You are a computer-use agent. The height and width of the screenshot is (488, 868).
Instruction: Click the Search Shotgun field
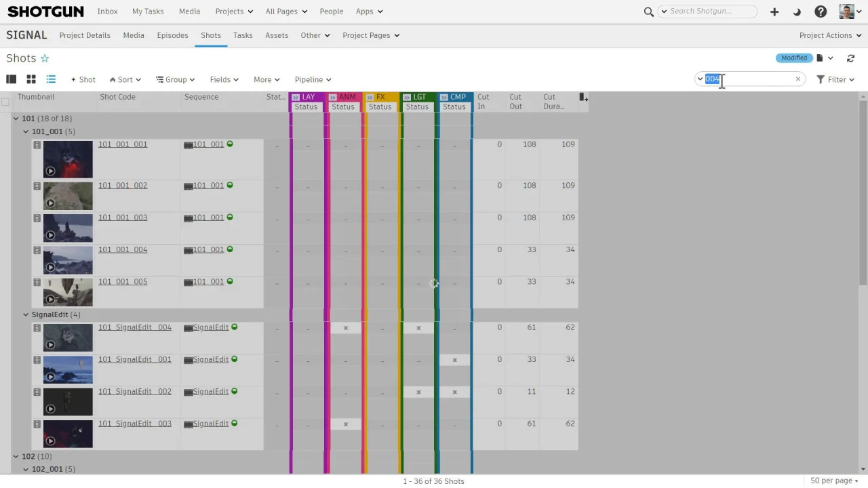(709, 12)
